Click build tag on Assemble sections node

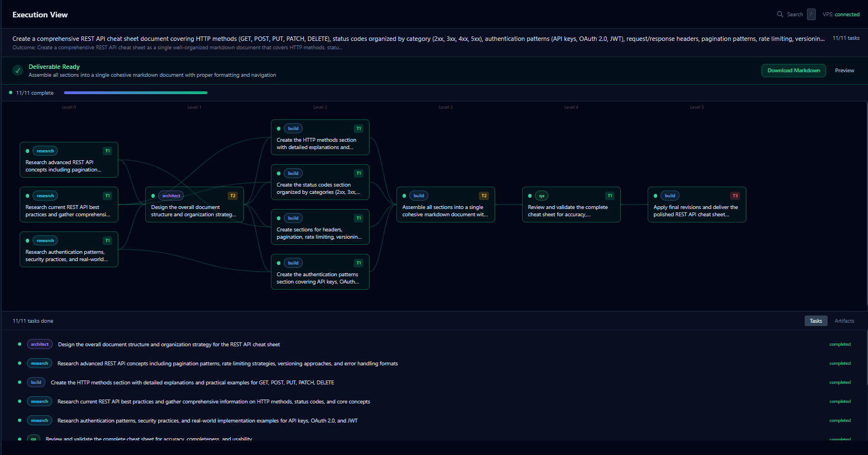[419, 196]
